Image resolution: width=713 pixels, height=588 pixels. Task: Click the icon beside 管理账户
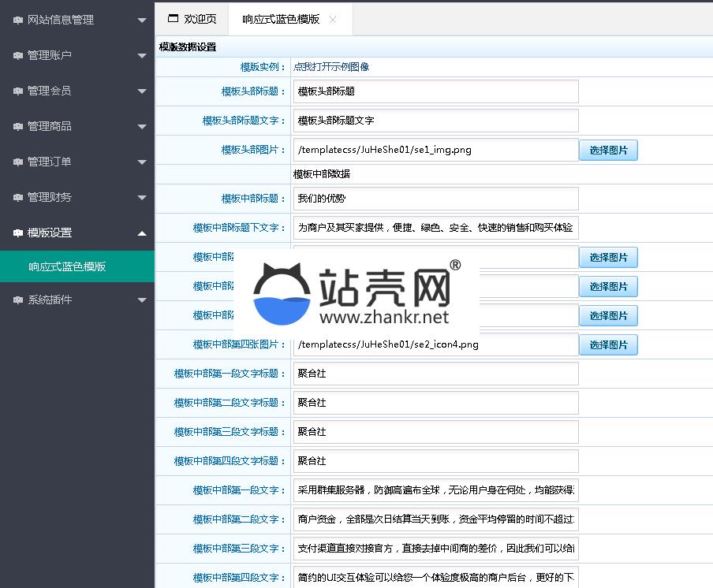tap(17, 56)
